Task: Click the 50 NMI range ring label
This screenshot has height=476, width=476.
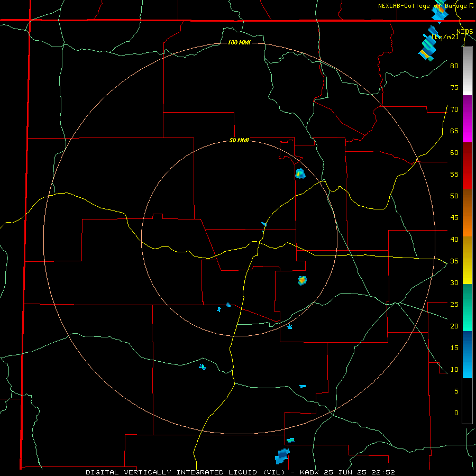Action: (239, 140)
